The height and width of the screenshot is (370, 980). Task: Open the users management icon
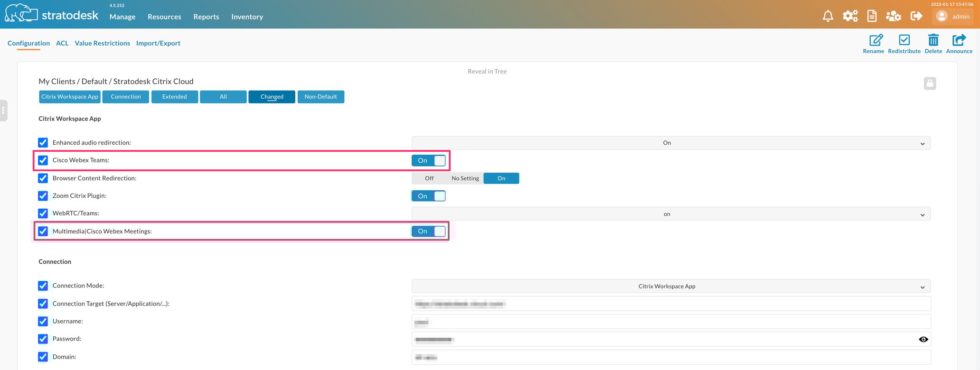(893, 16)
